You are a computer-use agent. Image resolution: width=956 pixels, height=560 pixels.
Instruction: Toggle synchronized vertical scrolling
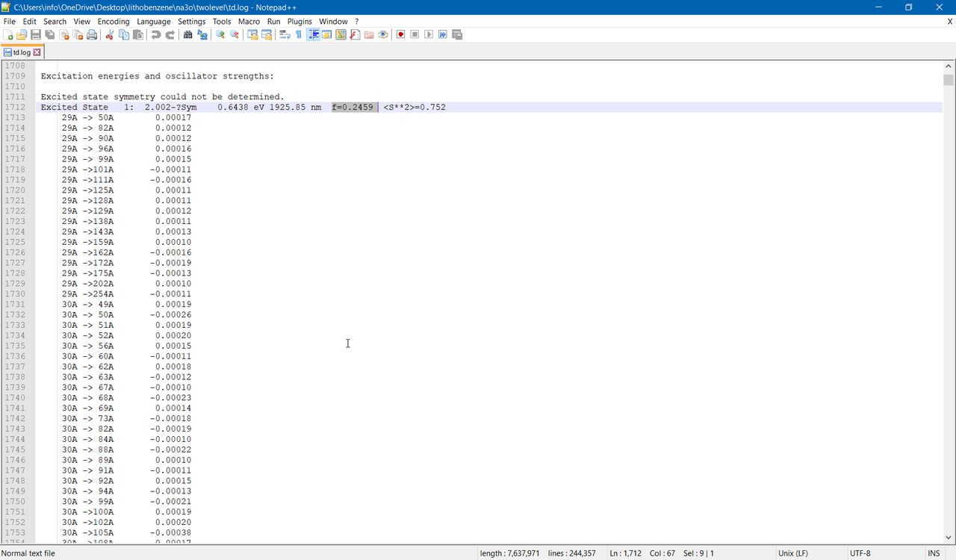(252, 34)
